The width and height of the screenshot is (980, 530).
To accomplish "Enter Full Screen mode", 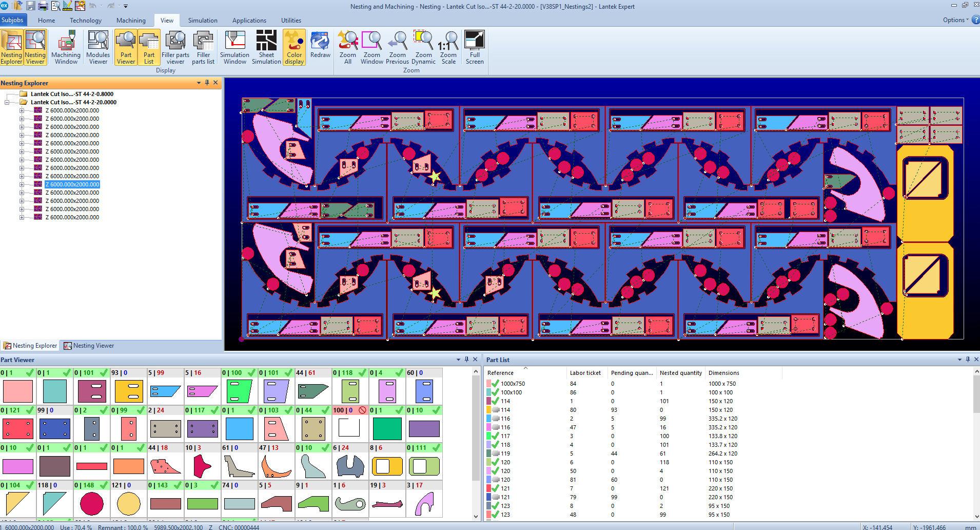I will tap(475, 47).
